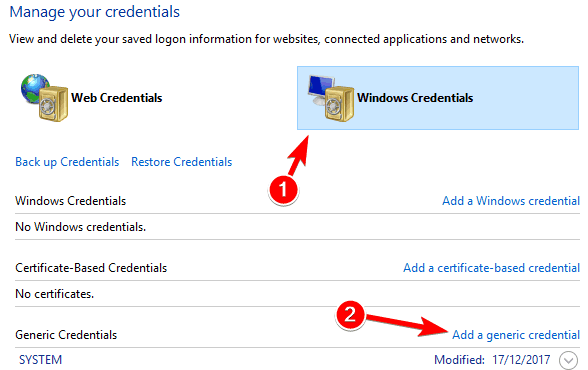
Task: Expand the SYSTEM credential with the chevron
Action: (x=568, y=360)
